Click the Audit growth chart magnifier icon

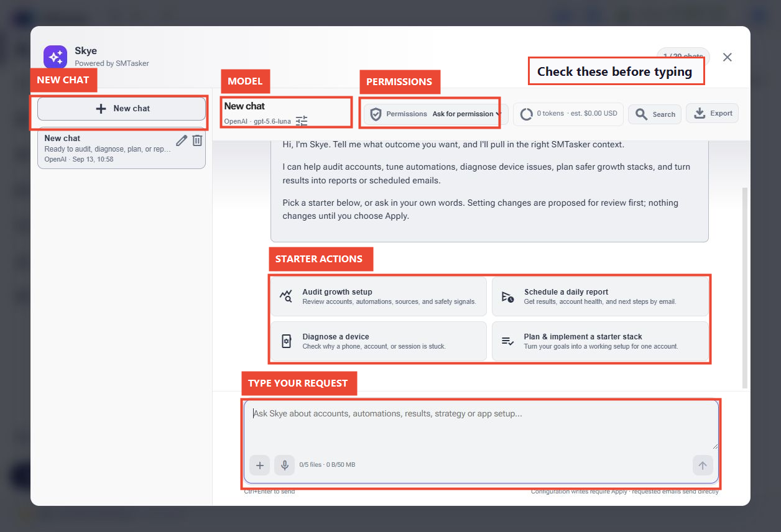286,296
